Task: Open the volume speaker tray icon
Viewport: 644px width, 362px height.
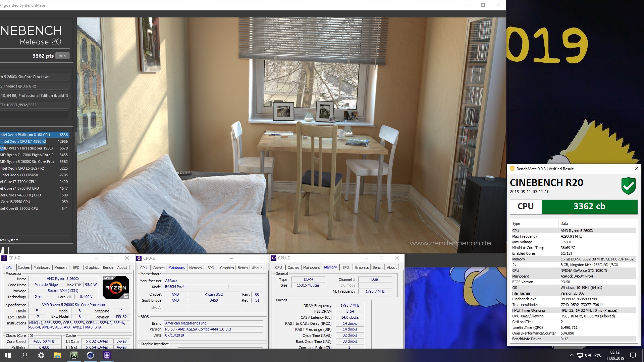Action: click(x=588, y=355)
